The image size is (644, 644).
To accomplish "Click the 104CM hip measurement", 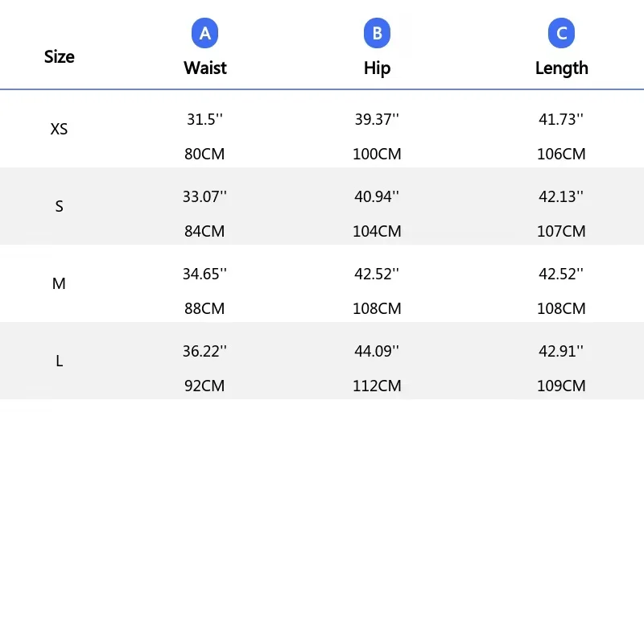I will click(x=377, y=231).
